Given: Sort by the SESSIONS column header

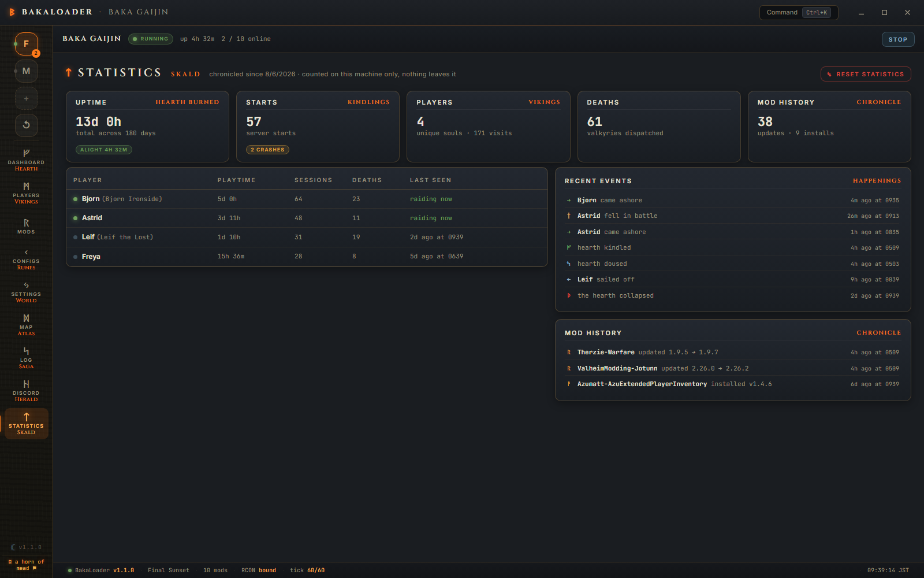Looking at the screenshot, I should [x=314, y=180].
